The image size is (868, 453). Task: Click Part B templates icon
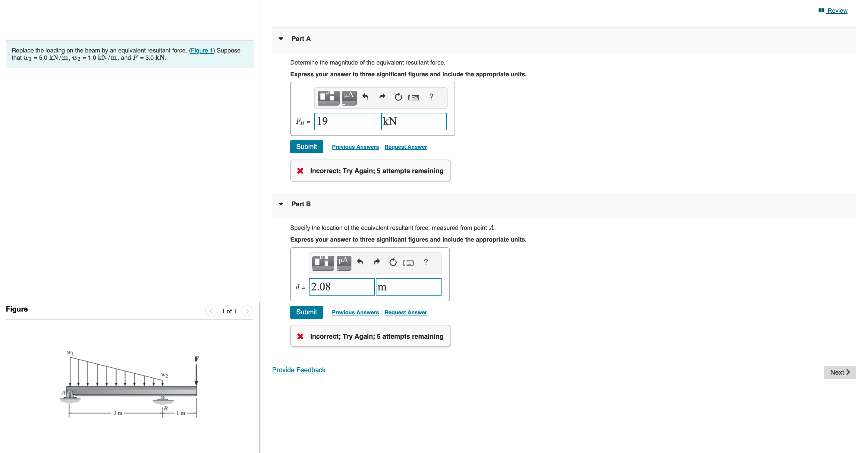click(323, 262)
